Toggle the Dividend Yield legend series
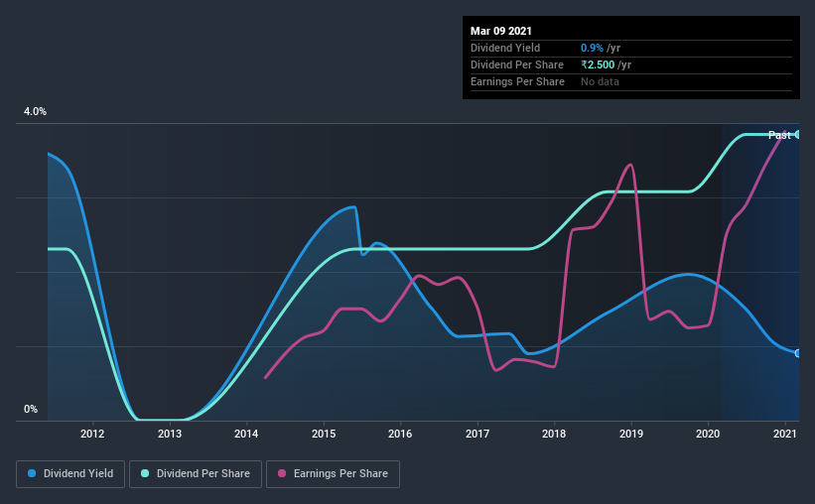This screenshot has height=504, width=815. (x=70, y=474)
